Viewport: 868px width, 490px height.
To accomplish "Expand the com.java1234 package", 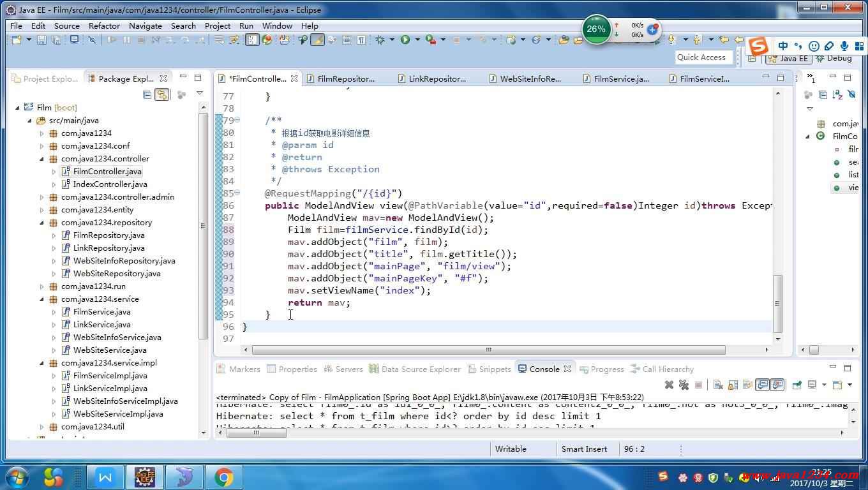I will tap(41, 133).
